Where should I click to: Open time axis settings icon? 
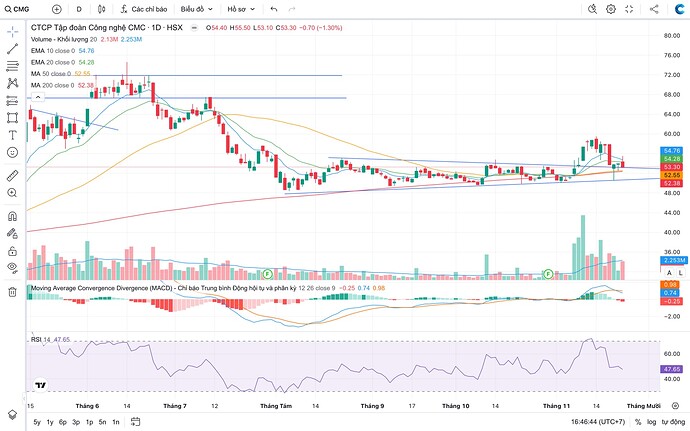675,405
